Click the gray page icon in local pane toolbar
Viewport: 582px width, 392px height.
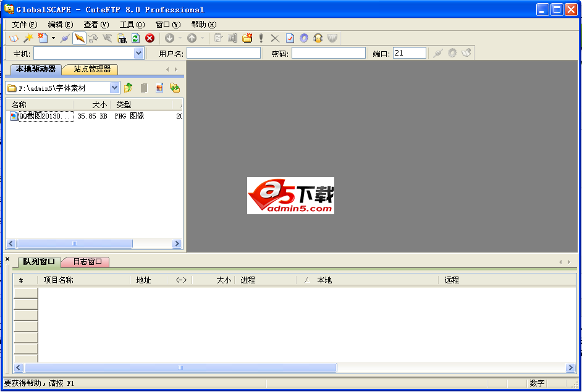click(x=144, y=88)
